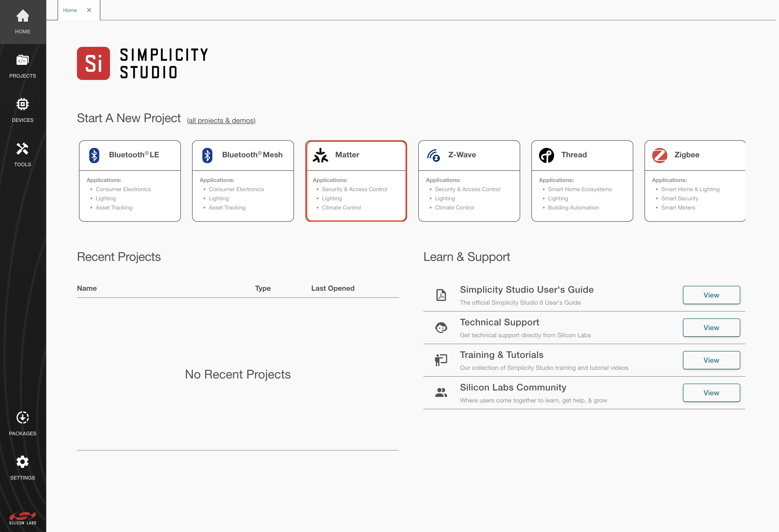The width and height of the screenshot is (779, 532).
Task: Click the Thread protocol icon
Action: (546, 155)
